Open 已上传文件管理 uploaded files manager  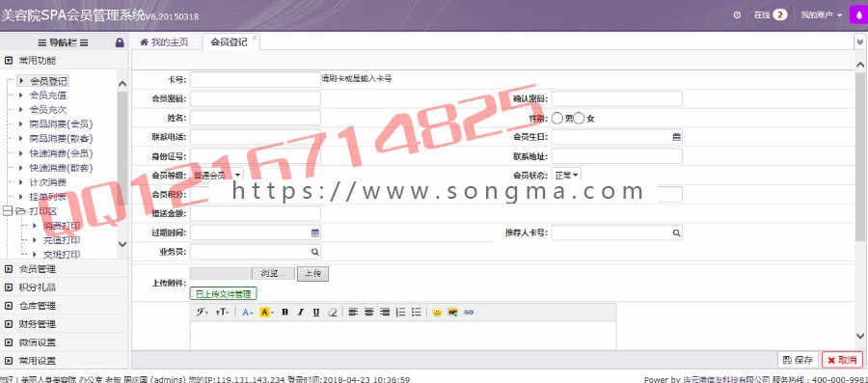(223, 293)
